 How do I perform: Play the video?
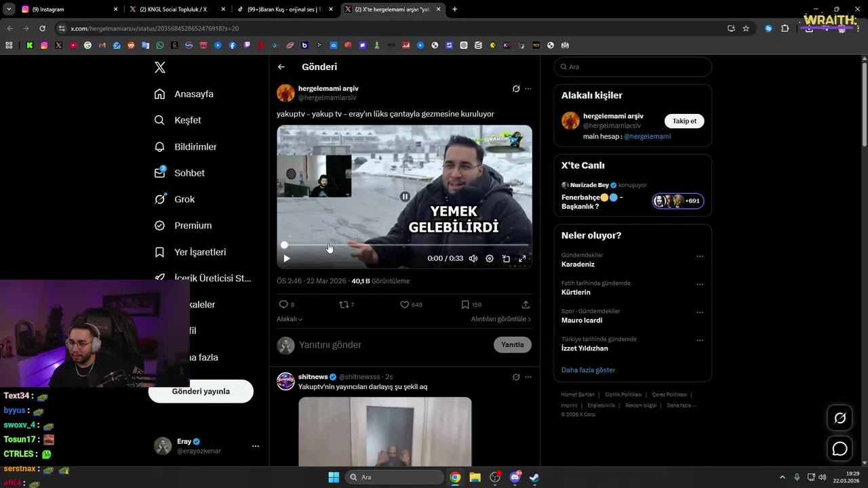click(286, 258)
